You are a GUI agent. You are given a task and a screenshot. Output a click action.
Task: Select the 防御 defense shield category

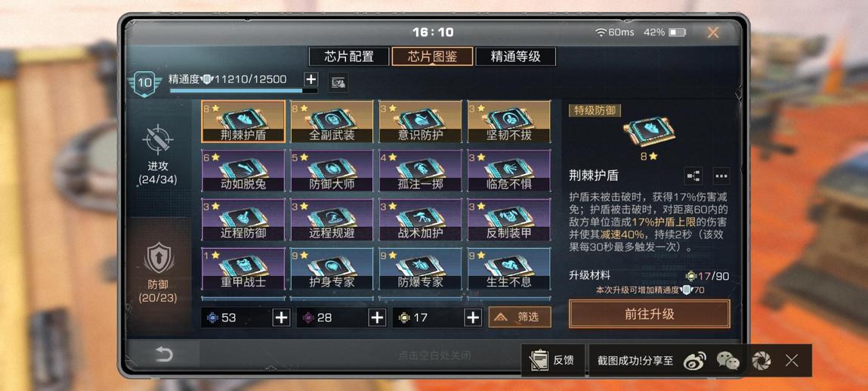(x=159, y=258)
